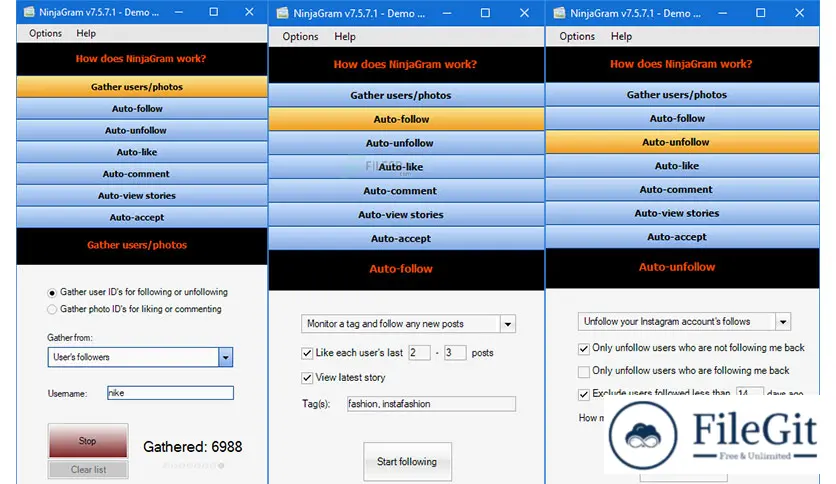Screen dimensions: 836x484
Task: Click NinjaGram app icon in left window title bar
Action: tap(28, 12)
